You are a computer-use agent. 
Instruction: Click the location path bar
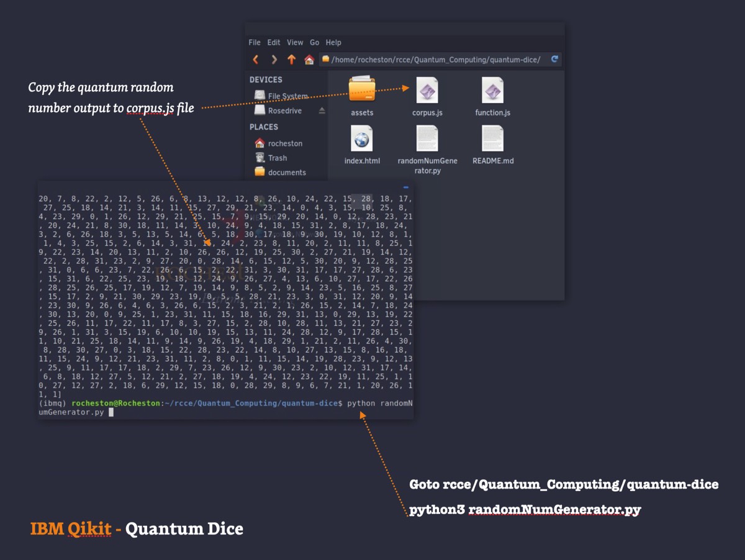tap(435, 60)
